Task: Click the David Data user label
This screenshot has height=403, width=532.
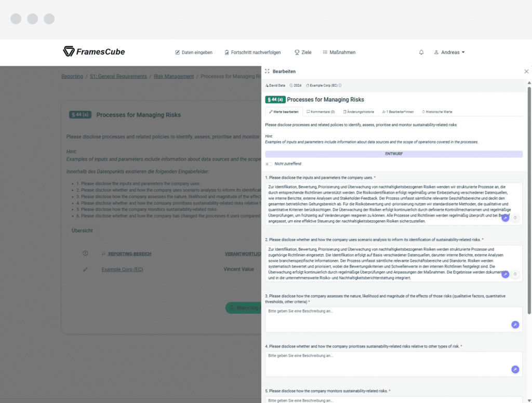Action: click(x=275, y=86)
